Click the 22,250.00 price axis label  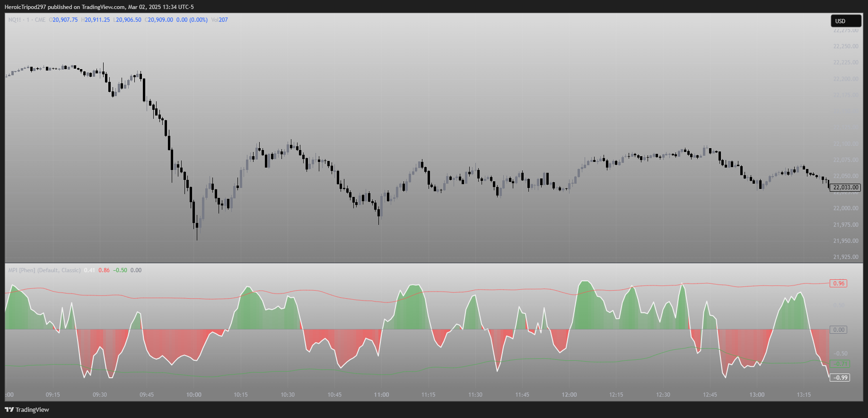(x=846, y=46)
